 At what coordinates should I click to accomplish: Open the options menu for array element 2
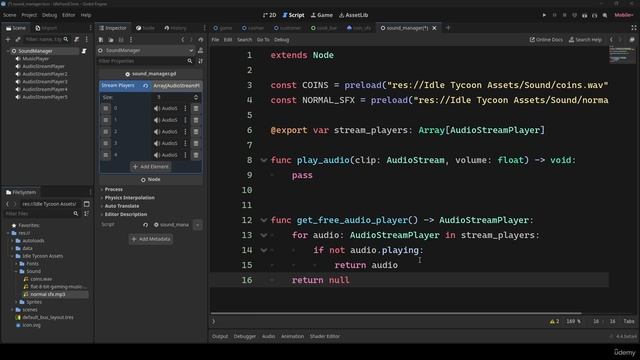point(185,132)
